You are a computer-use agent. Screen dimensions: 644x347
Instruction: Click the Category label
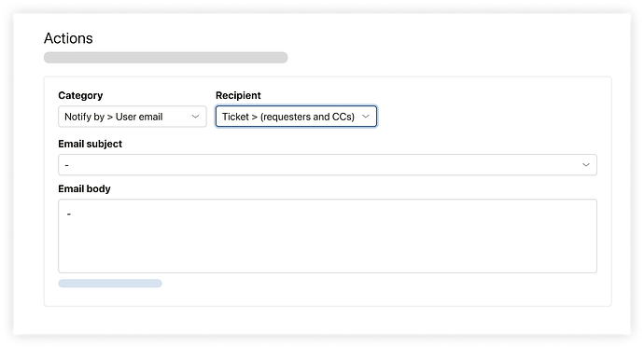(80, 95)
